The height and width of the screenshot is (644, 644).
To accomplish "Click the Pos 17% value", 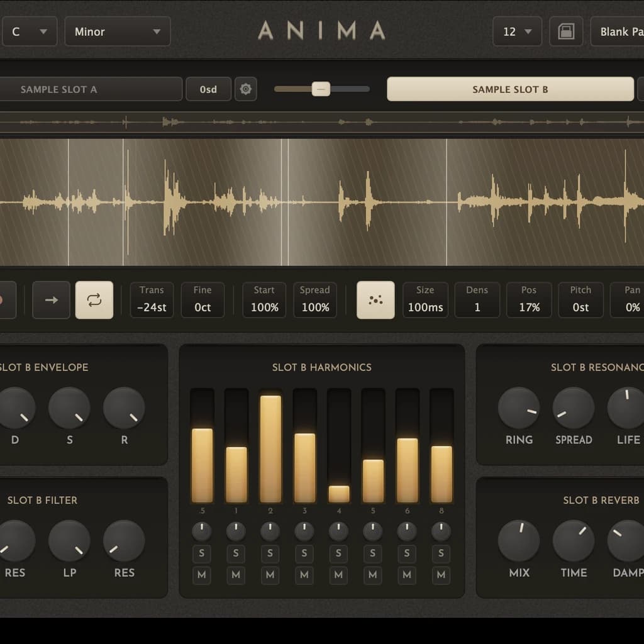I will pos(529,300).
